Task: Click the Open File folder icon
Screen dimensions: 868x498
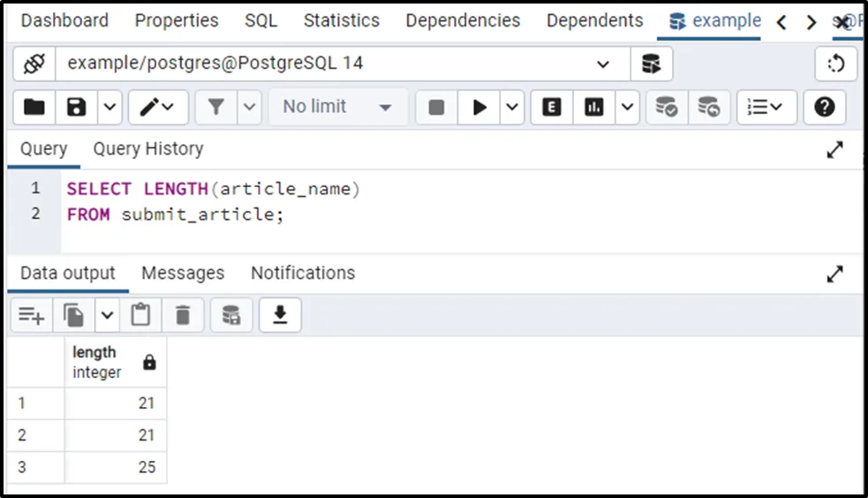Action: 34,107
